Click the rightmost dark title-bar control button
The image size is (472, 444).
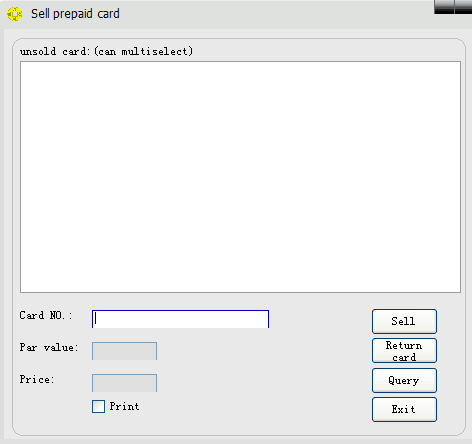[x=464, y=7]
